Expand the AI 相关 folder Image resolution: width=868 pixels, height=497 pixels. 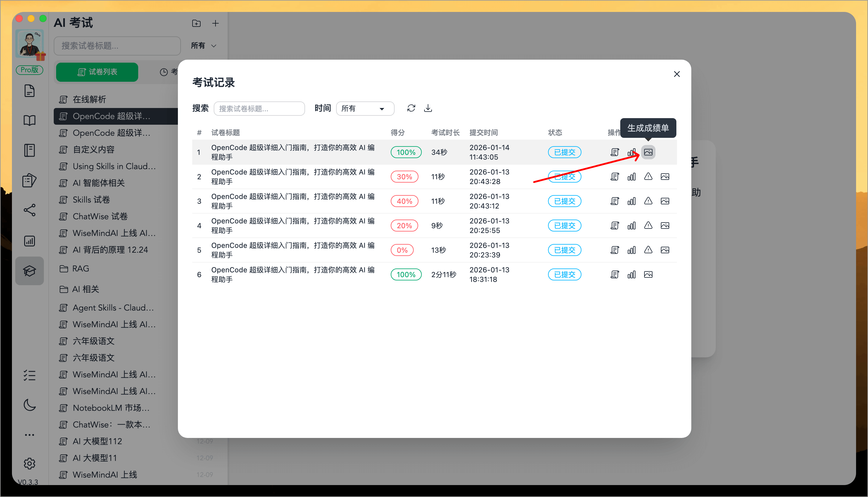point(85,289)
